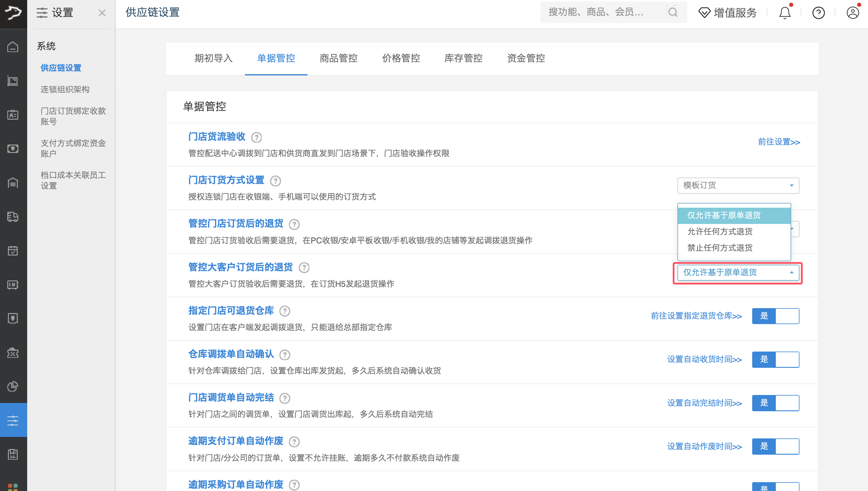The width and height of the screenshot is (868, 491).
Task: Open the pie chart reports sidebar icon
Action: pos(13,386)
